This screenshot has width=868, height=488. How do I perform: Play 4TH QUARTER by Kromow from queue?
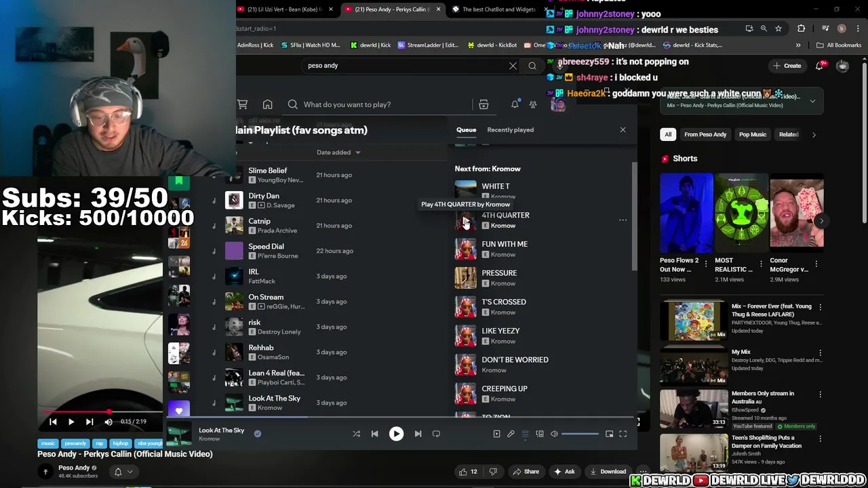[465, 220]
